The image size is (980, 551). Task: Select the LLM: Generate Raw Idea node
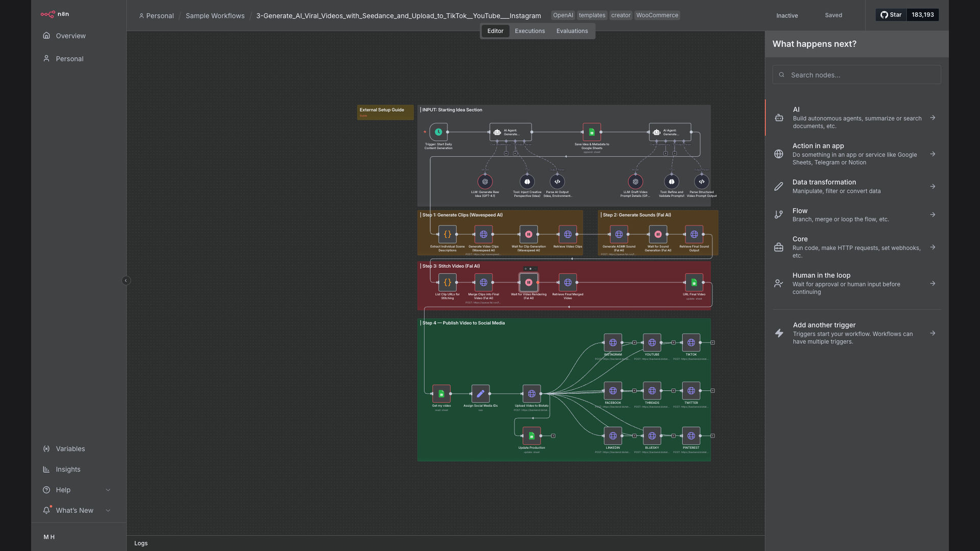(485, 182)
